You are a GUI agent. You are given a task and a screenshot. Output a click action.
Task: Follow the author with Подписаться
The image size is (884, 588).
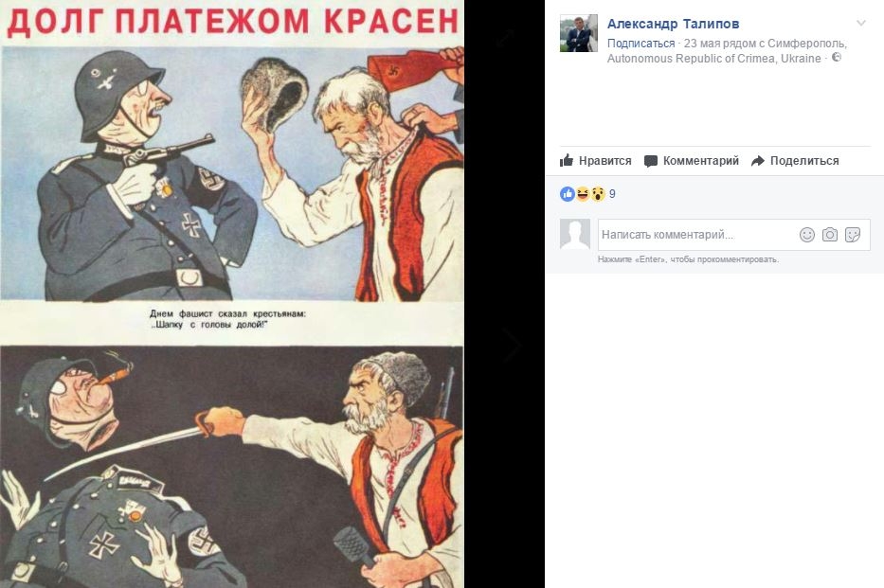(x=641, y=44)
